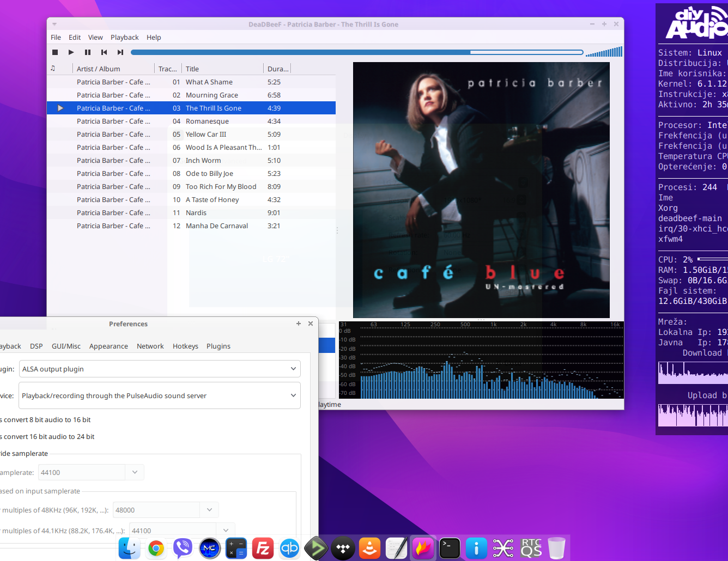Sort by Trac... column header
The height and width of the screenshot is (561, 728).
point(168,69)
